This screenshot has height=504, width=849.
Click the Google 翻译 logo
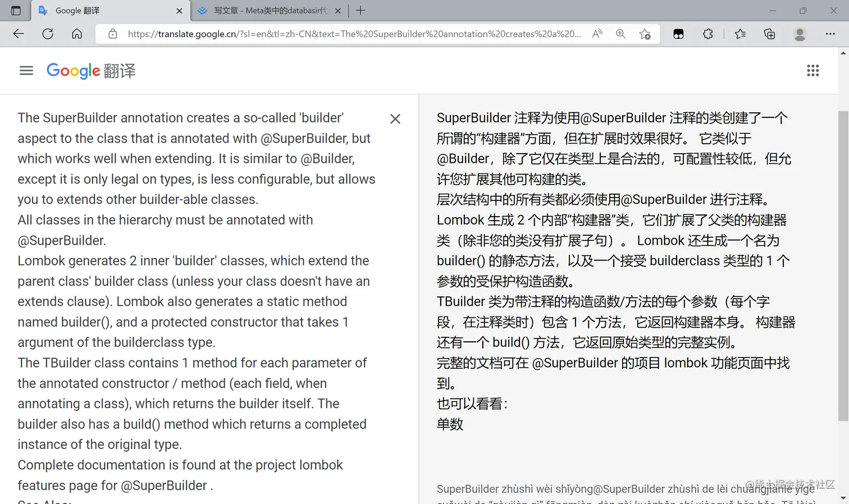point(91,71)
